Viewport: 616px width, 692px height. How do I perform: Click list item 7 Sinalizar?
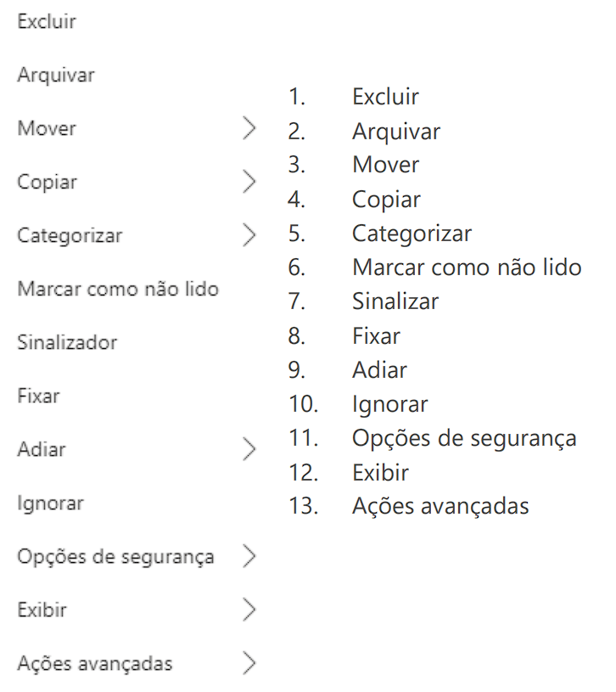(x=395, y=301)
